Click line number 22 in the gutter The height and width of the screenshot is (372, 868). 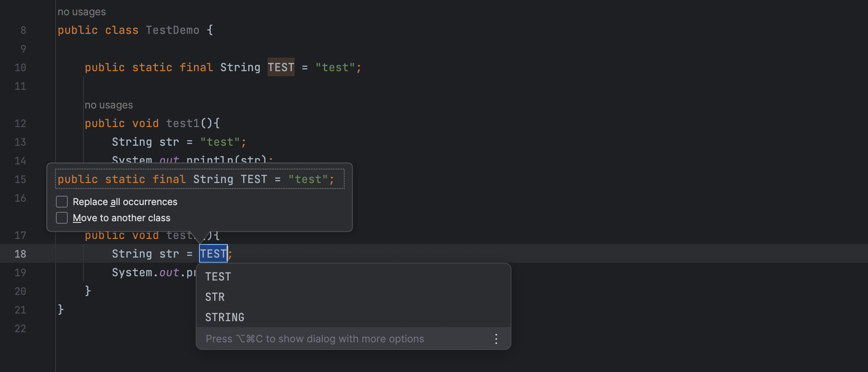click(x=20, y=328)
